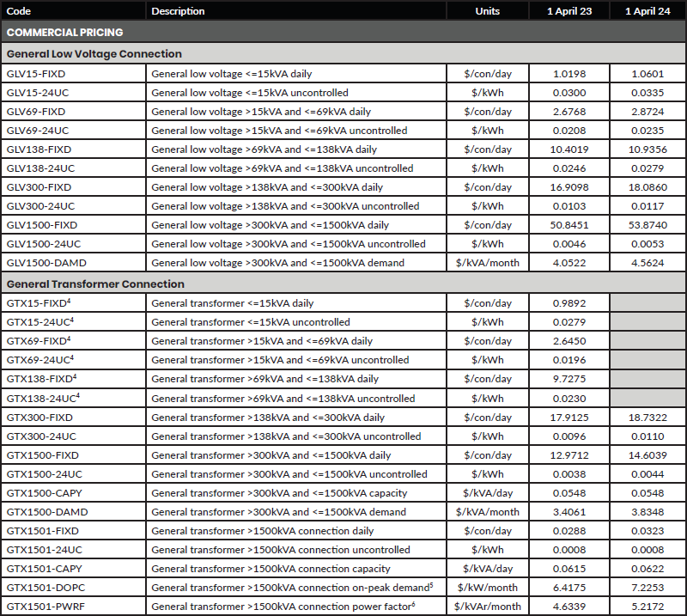Click the Units column header

tap(487, 11)
